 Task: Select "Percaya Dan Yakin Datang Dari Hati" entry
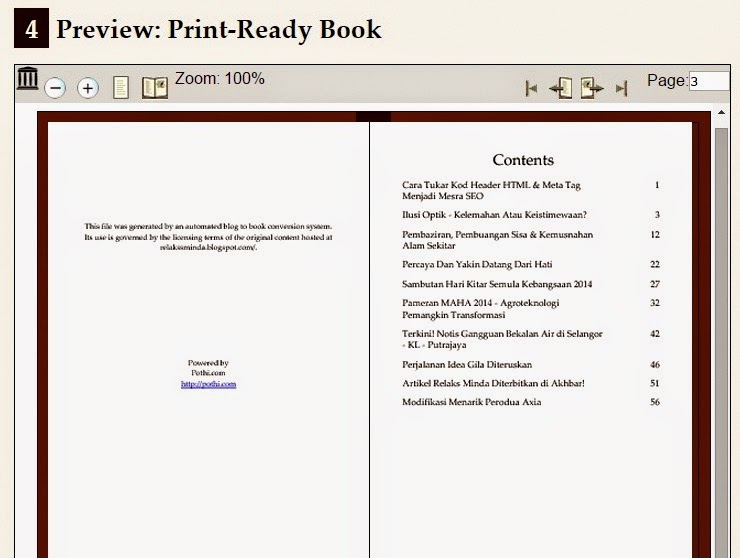click(477, 264)
